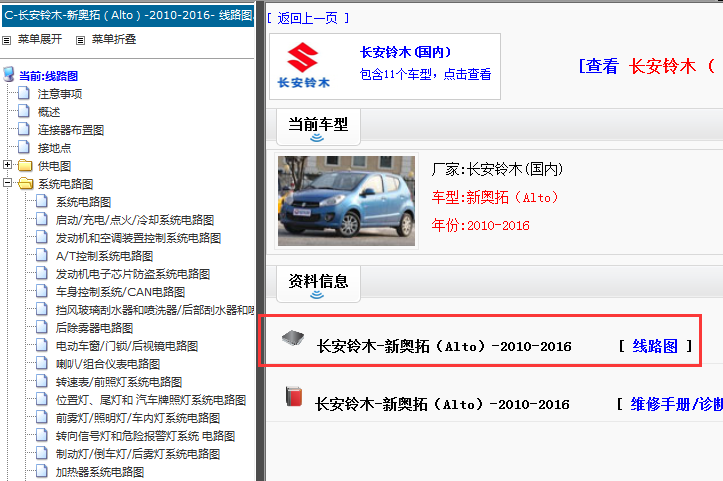This screenshot has width=723, height=481.
Task: Click the page icon beside 后除雾器电路图
Action: point(42,327)
